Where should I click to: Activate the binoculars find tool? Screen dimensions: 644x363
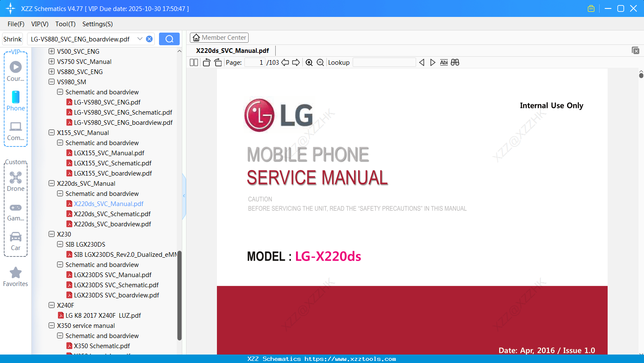click(455, 62)
